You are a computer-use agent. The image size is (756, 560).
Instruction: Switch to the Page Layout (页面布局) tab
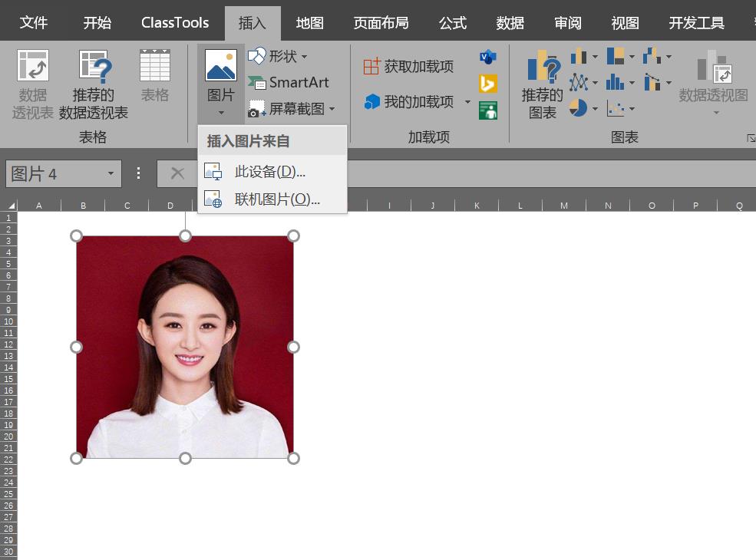click(x=381, y=23)
